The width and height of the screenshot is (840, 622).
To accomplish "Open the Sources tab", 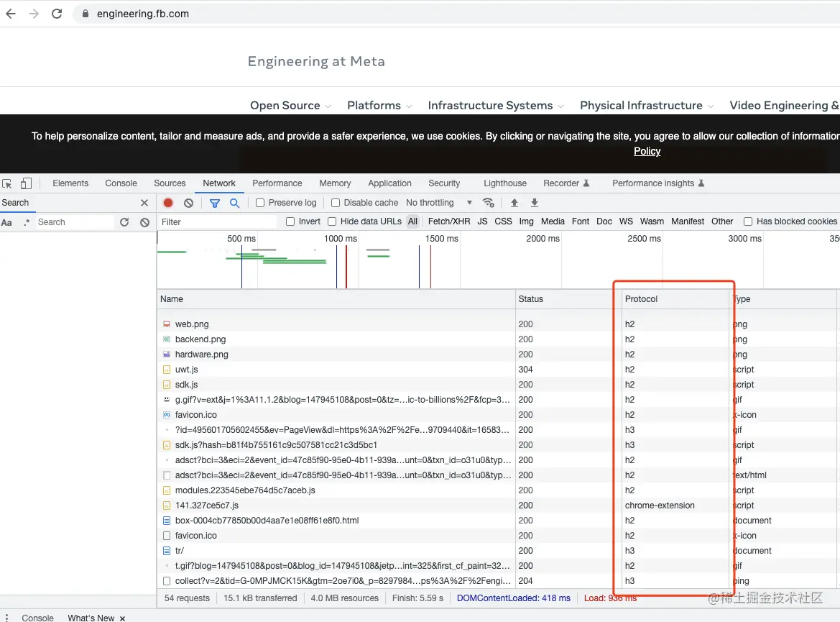I will click(170, 183).
